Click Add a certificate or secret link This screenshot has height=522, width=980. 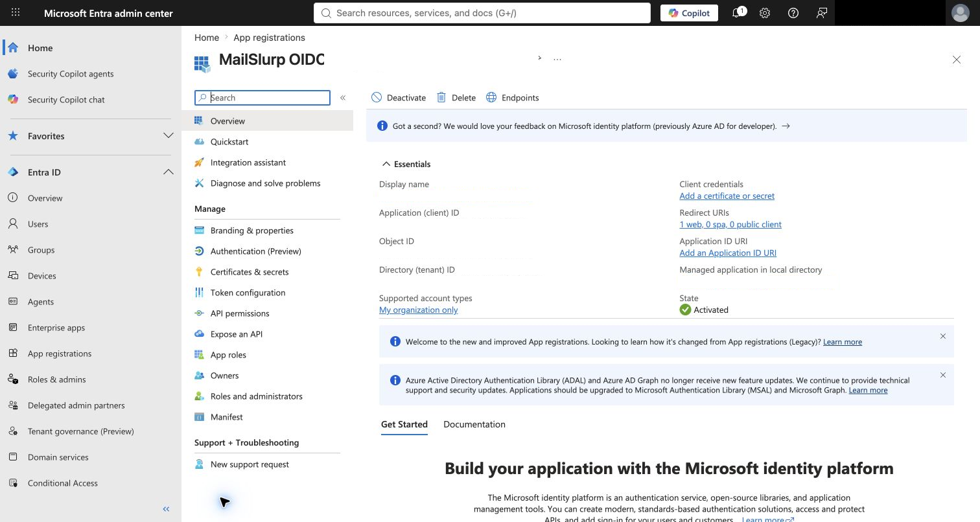(727, 196)
